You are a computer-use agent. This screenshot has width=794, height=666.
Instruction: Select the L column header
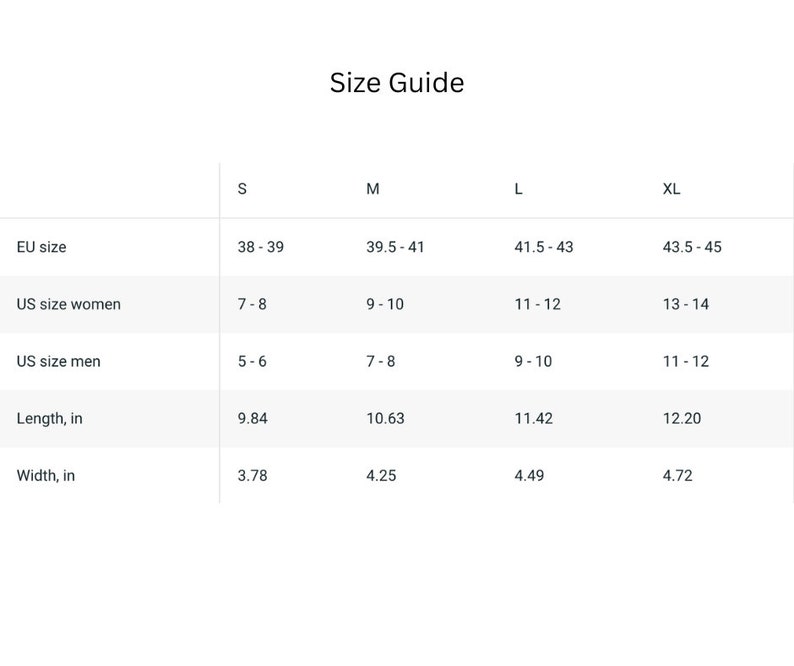tap(518, 189)
